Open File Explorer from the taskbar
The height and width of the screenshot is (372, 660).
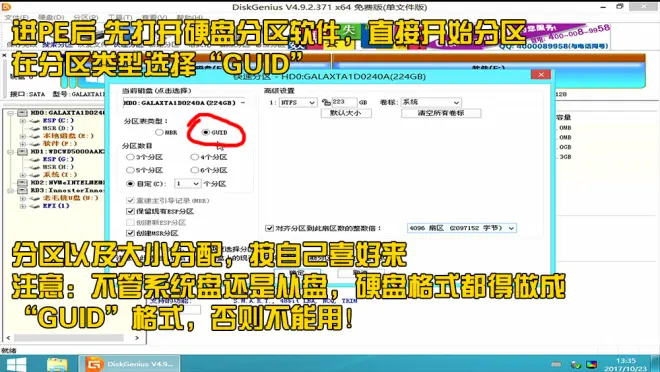[57, 364]
